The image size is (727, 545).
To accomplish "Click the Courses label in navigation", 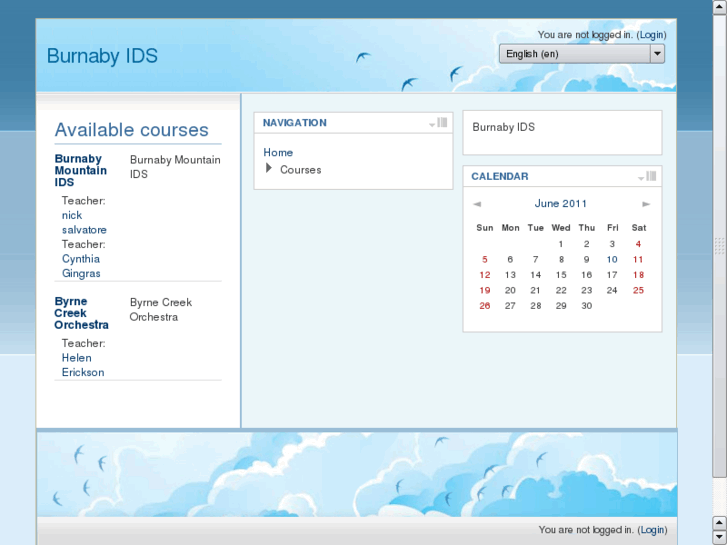I will (x=300, y=170).
